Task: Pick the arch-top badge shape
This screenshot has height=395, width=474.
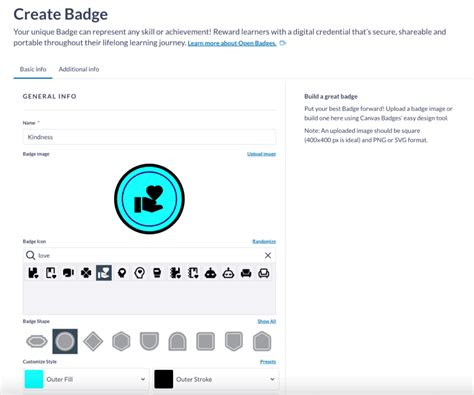Action: point(177,341)
